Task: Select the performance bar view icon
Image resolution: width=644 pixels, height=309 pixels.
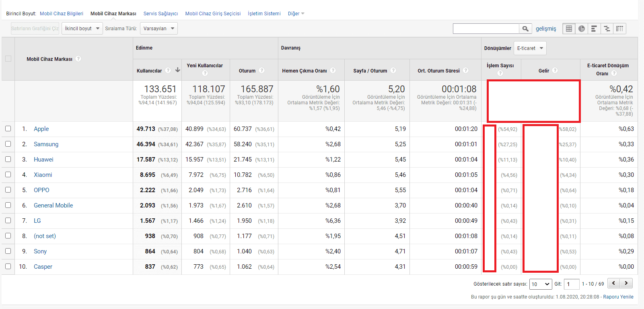Action: click(x=594, y=29)
